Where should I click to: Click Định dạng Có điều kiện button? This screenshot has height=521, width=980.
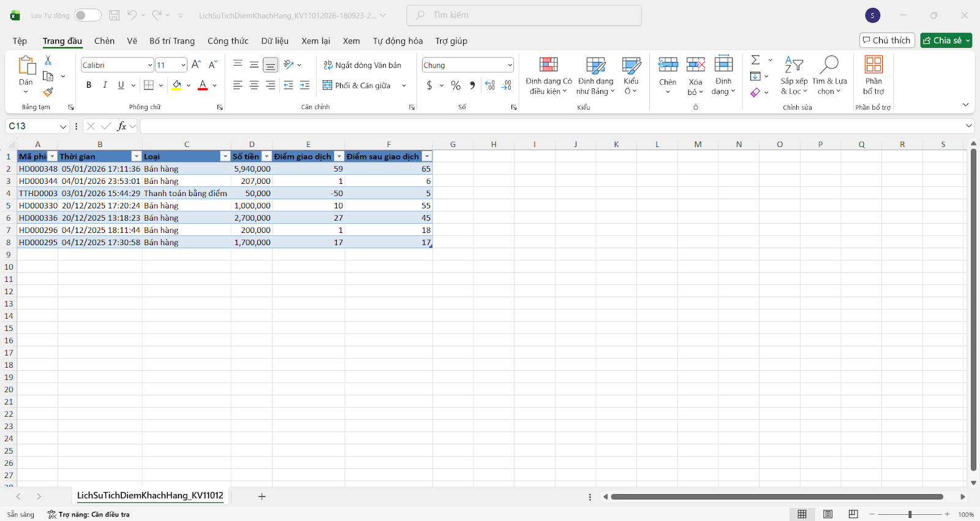549,75
